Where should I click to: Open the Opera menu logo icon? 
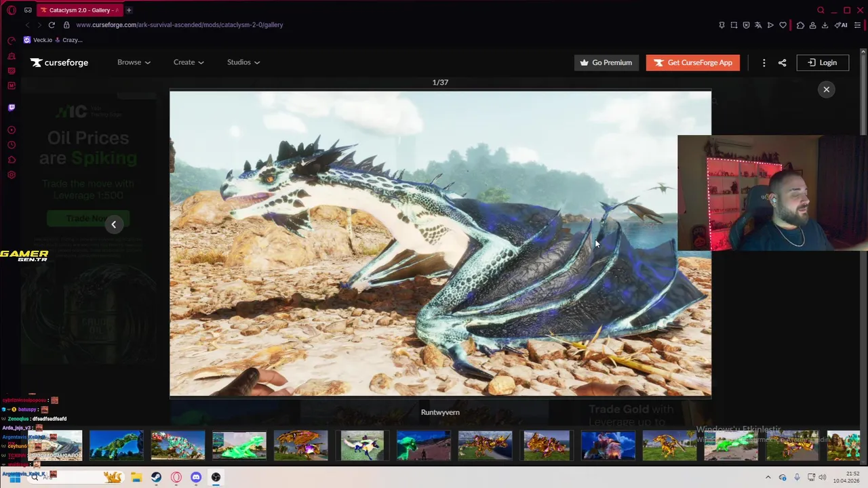point(12,10)
